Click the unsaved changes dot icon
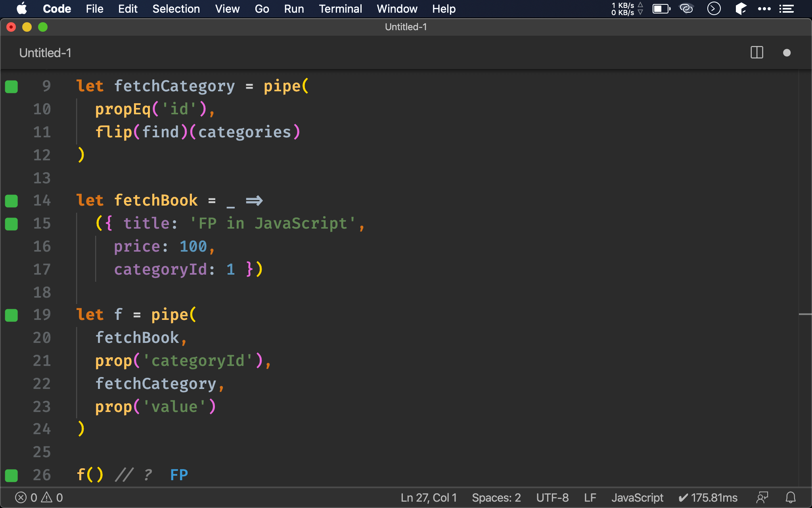This screenshot has width=812, height=508. click(787, 53)
